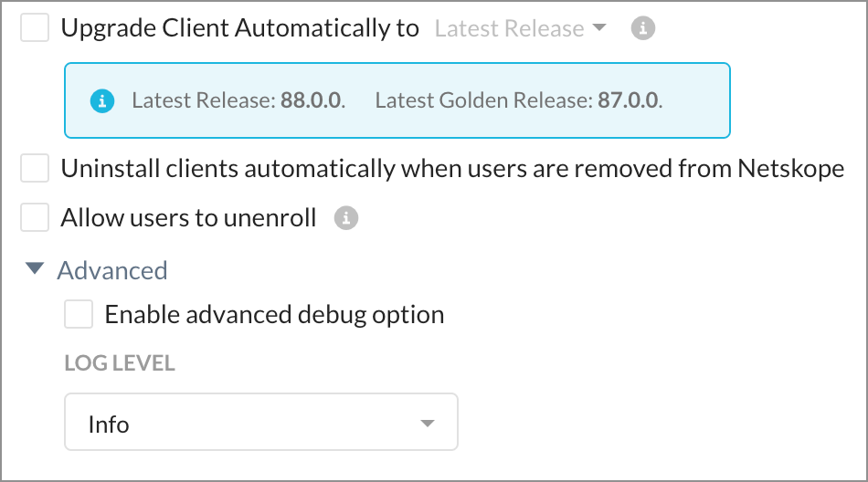Collapse Advanced section using the triangle icon
868x482 pixels.
35,269
